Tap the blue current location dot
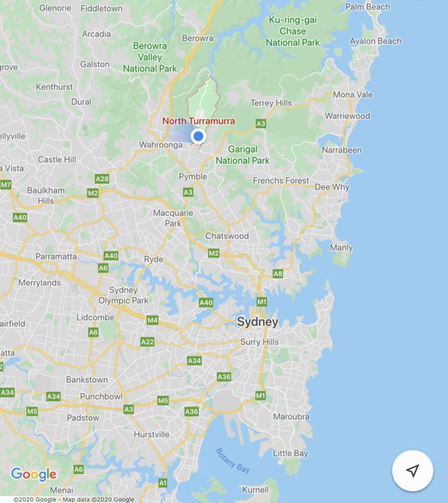The width and height of the screenshot is (448, 503). pyautogui.click(x=198, y=136)
